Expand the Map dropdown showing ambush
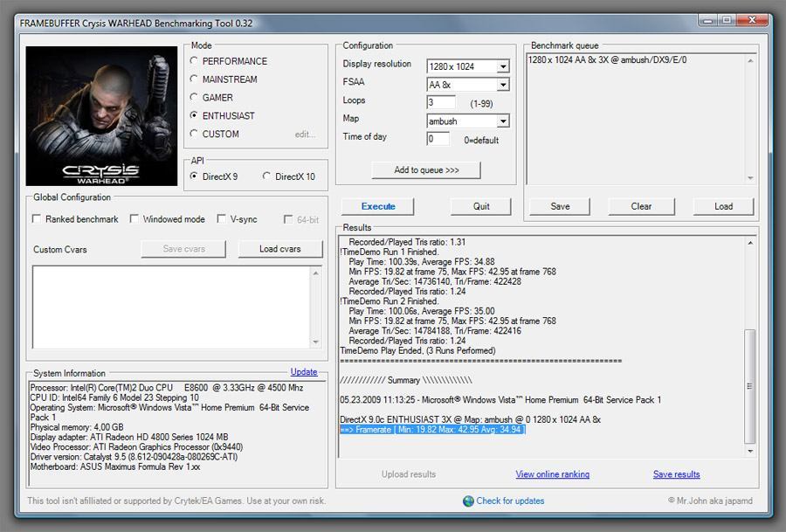This screenshot has height=532, width=786. 503,121
